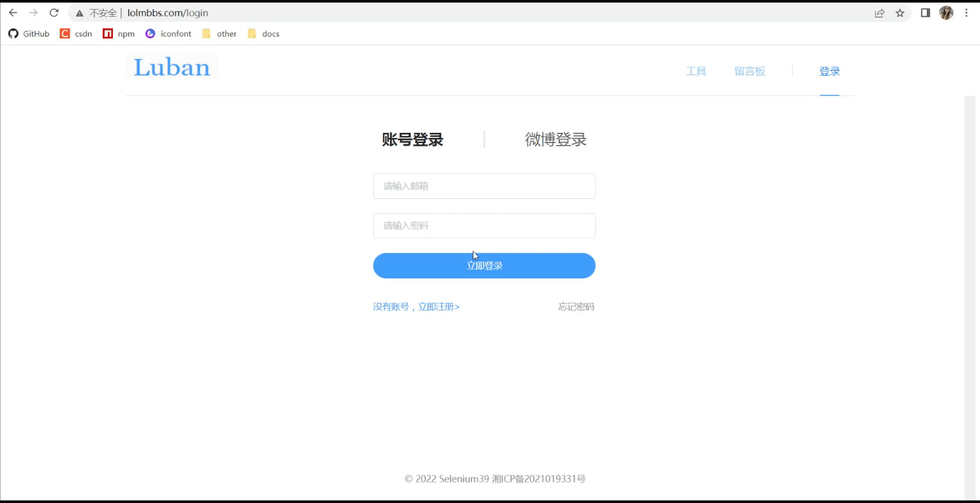Open the three-dot browser menu
Image resolution: width=980 pixels, height=503 pixels.
(x=967, y=12)
